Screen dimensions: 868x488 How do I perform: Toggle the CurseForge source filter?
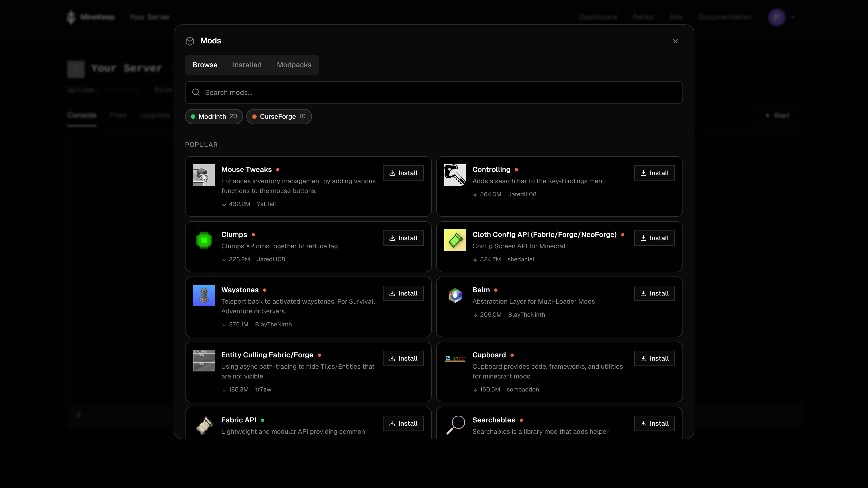tap(279, 117)
